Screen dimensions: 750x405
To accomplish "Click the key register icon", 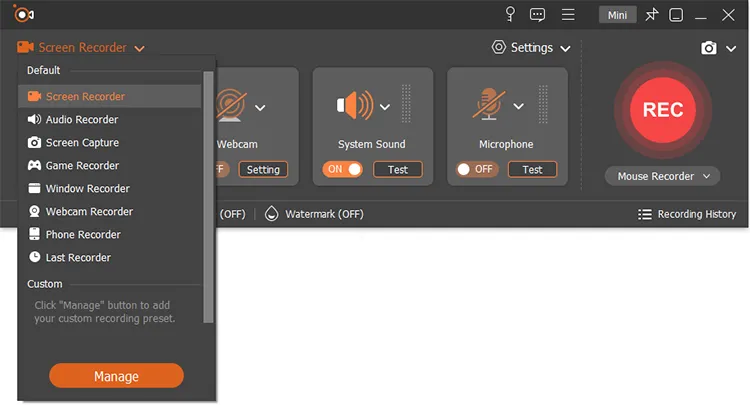I will click(510, 14).
